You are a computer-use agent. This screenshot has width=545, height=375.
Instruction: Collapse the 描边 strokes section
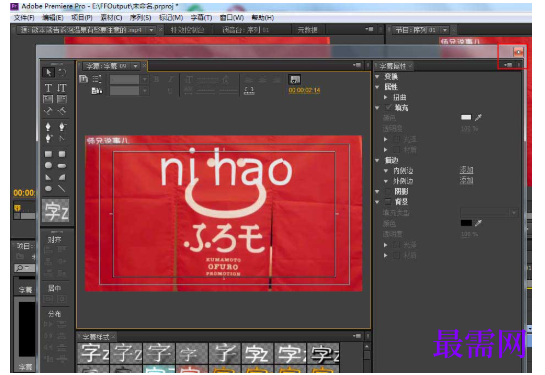tap(377, 160)
